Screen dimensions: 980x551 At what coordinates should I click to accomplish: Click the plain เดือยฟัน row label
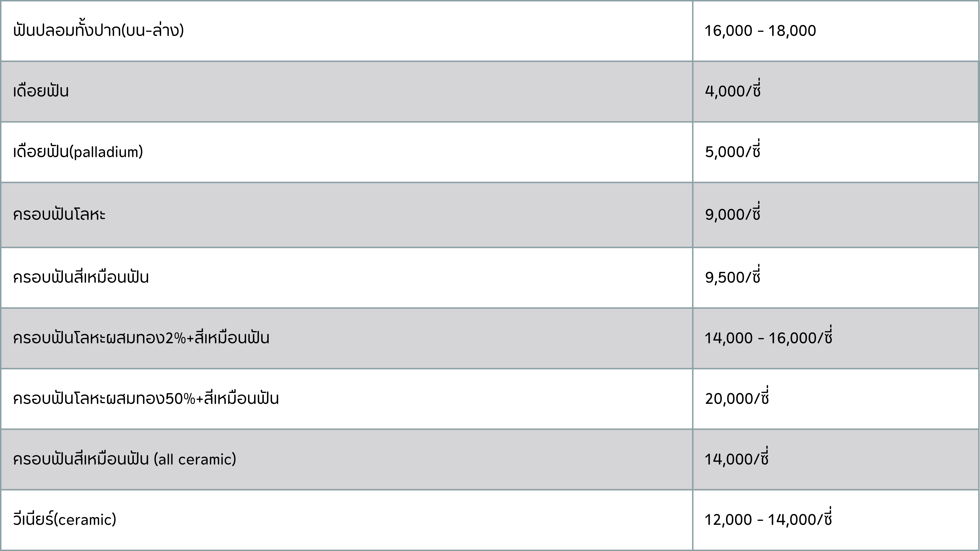click(x=41, y=91)
